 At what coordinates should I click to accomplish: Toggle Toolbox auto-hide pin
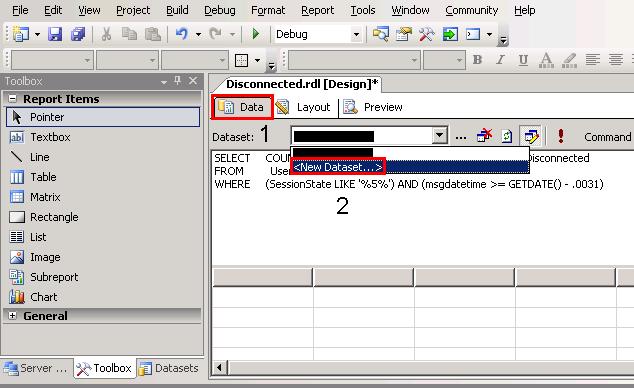pos(178,80)
